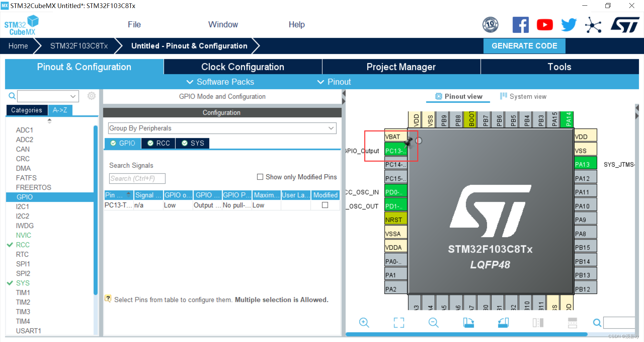This screenshot has width=644, height=342.
Task: Switch to Project Manager tab
Action: 401,67
